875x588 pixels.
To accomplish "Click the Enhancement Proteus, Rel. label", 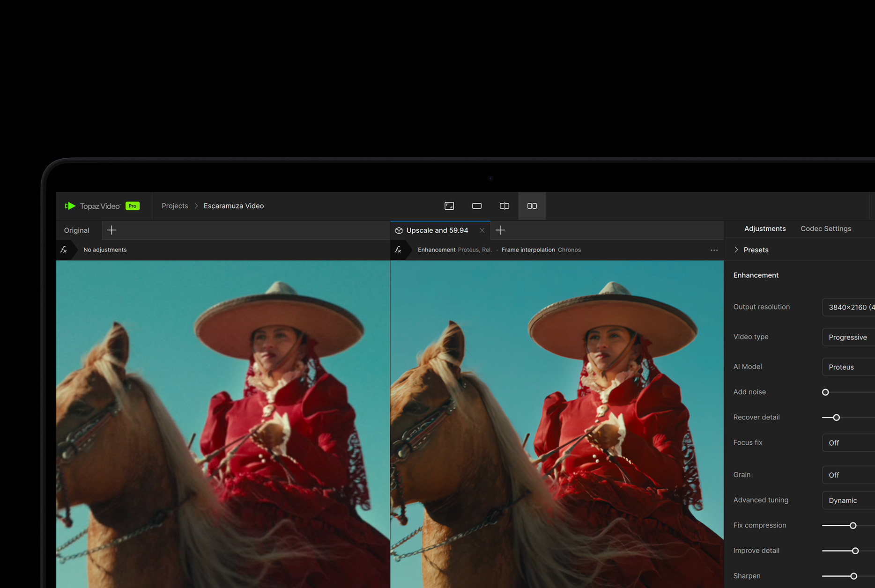I will 455,250.
